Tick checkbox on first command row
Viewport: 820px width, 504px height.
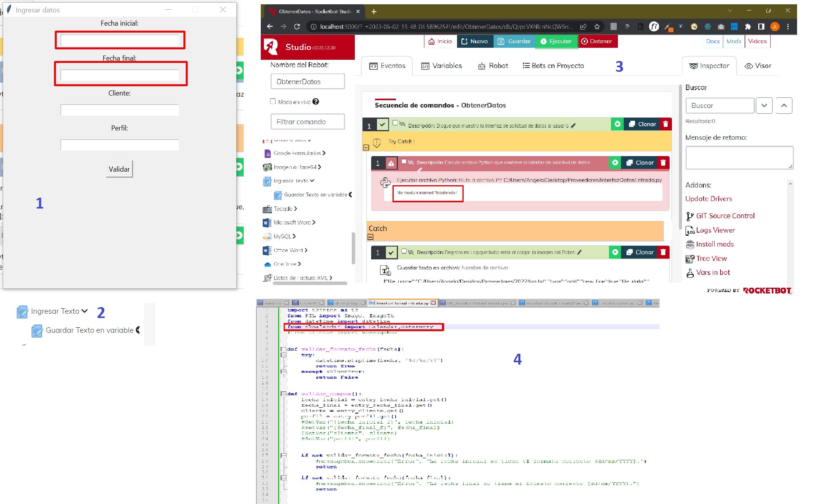point(395,123)
